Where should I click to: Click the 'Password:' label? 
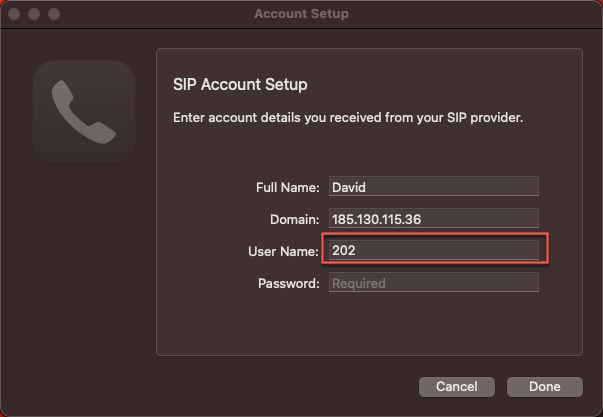pos(288,283)
